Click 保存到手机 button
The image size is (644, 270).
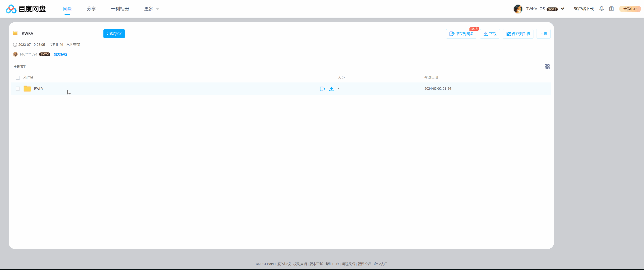518,34
